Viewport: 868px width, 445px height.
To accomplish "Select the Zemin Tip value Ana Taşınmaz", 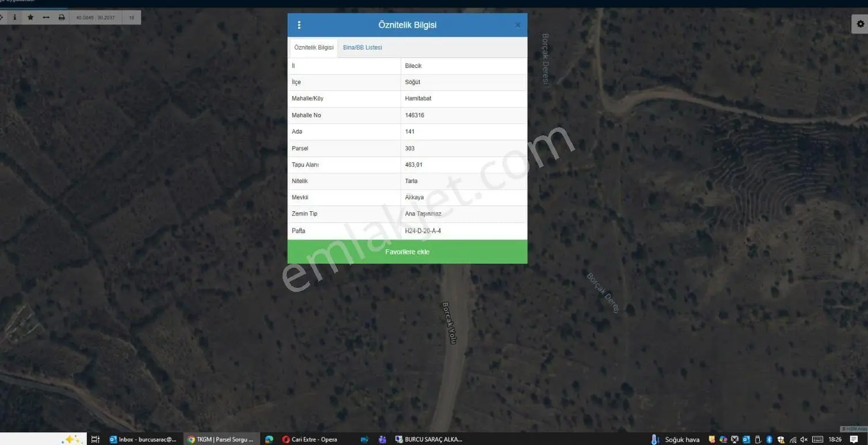I will [x=423, y=214].
